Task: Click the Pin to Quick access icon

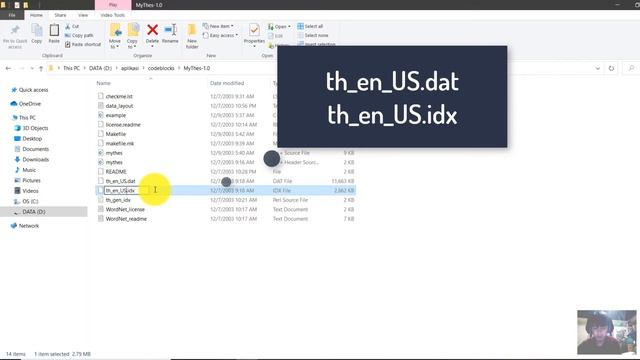Action: 15,31
